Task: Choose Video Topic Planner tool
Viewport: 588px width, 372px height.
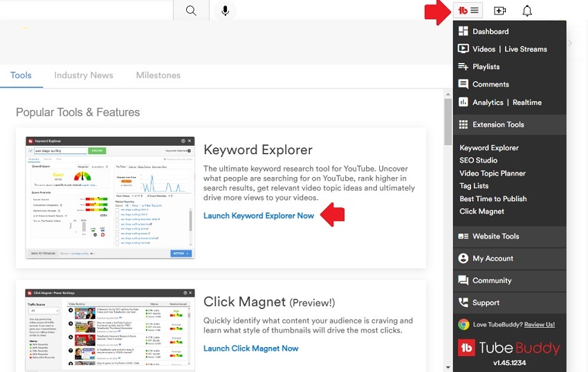Action: coord(493,174)
